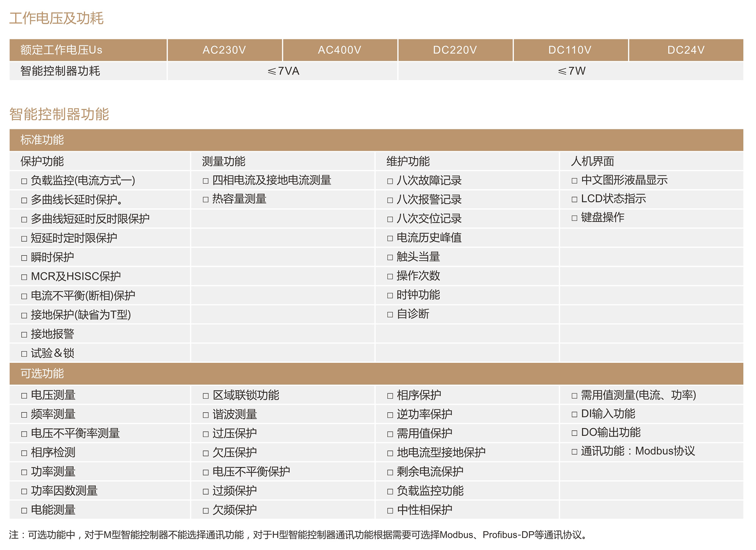
Task: Check the 区域联锁功能 box
Action: click(206, 396)
